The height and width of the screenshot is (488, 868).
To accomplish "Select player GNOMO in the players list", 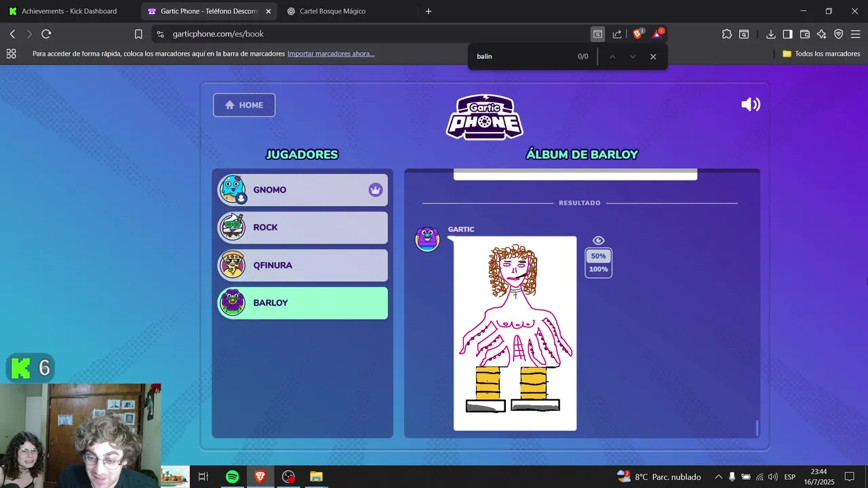I will point(302,190).
